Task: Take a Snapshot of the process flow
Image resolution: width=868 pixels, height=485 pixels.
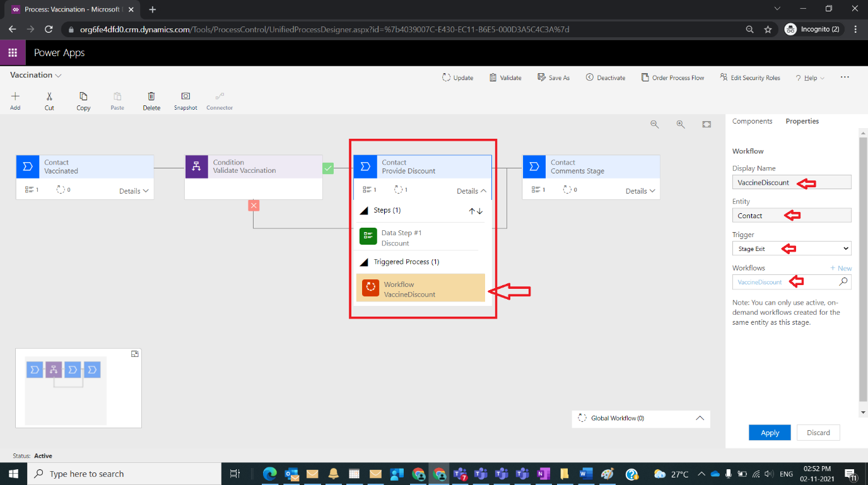Action: click(x=185, y=100)
